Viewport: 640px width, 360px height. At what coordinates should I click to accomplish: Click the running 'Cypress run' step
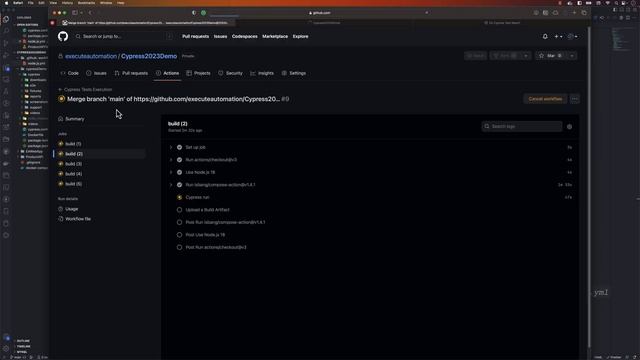pos(371,198)
